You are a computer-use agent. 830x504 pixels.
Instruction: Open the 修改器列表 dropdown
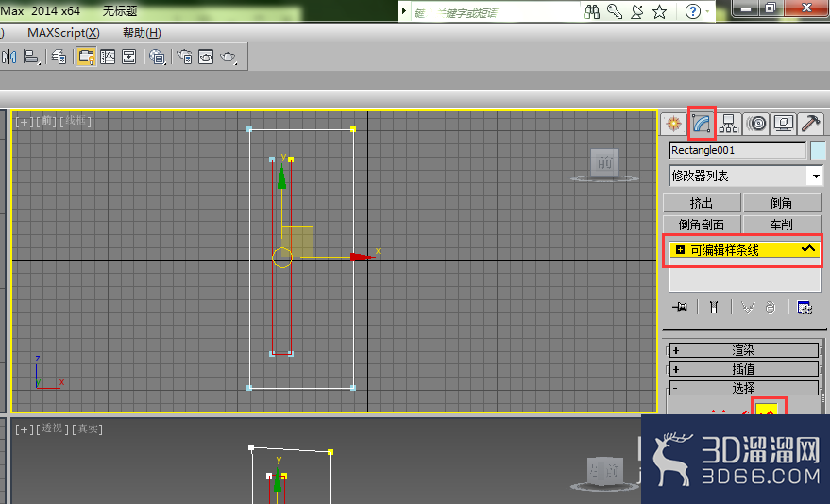click(x=745, y=176)
